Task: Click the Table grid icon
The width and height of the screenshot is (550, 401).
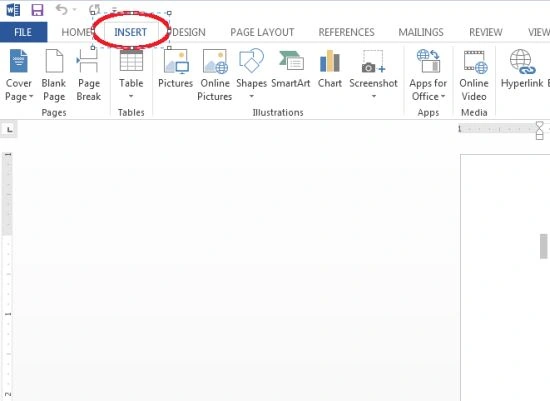Action: tap(131, 60)
